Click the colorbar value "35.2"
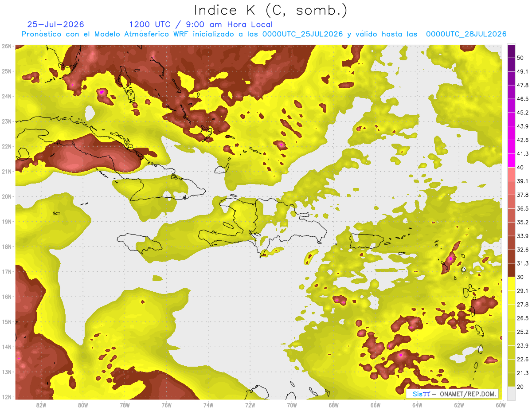Image resolution: width=532 pixels, height=411 pixels. point(523,222)
